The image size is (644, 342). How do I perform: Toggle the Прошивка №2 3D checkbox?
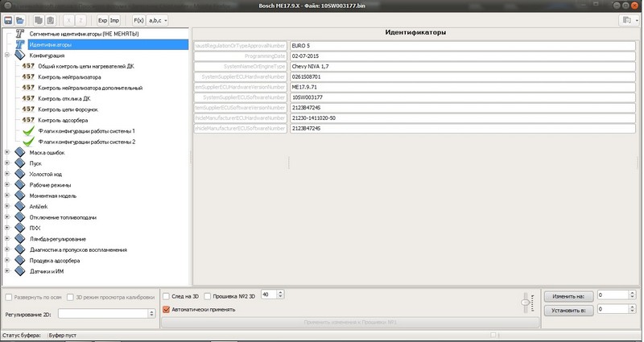point(208,295)
